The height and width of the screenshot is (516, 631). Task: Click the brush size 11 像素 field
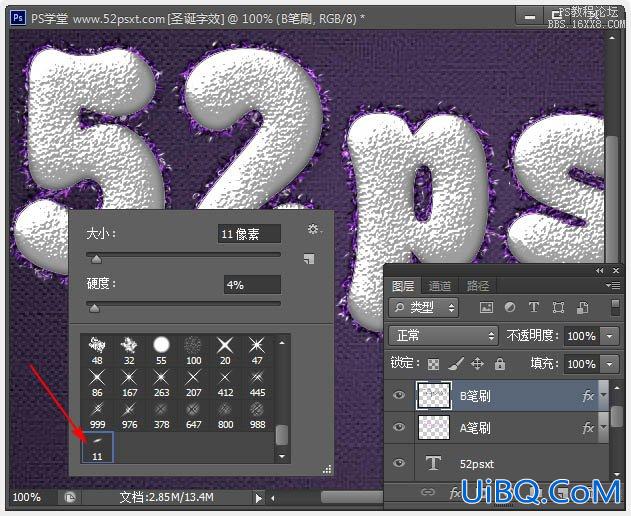(x=249, y=234)
